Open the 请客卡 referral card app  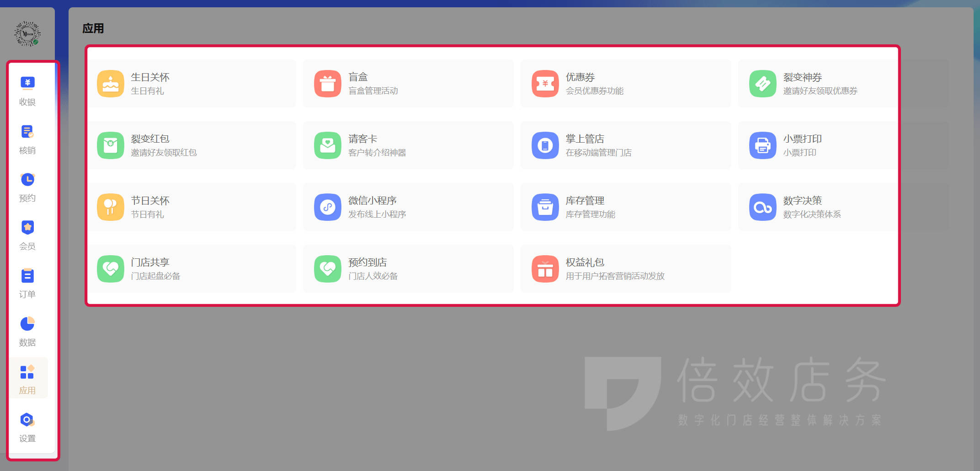[x=328, y=145]
